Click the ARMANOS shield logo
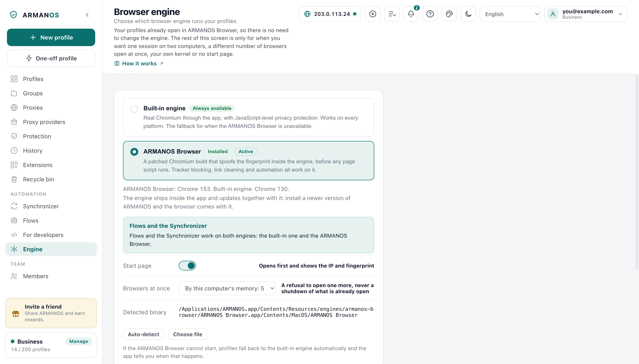The image size is (639, 364). point(13,15)
